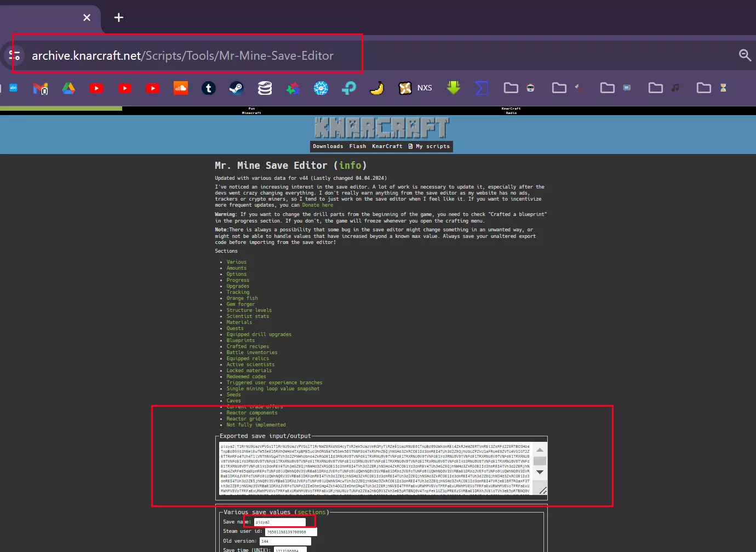The width and height of the screenshot is (756, 552).
Task: Jump to Equipped drill upgrades section
Action: 259,334
